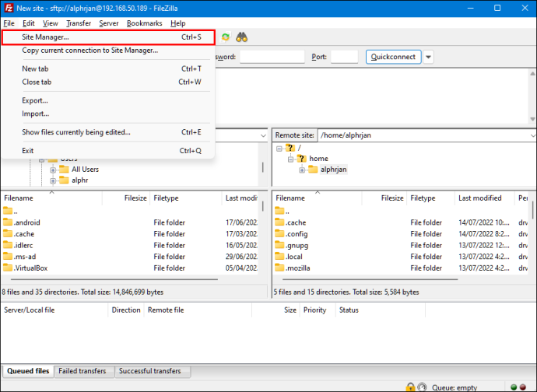
Task: Click the .VirtualBox folder icon
Action: [x=8, y=268]
